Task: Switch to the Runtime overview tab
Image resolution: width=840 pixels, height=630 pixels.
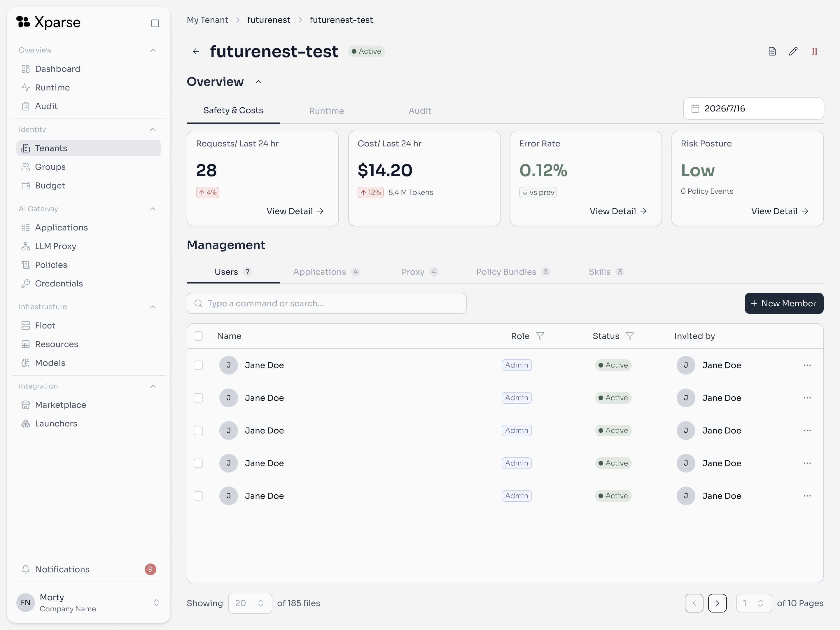Action: 327,111
